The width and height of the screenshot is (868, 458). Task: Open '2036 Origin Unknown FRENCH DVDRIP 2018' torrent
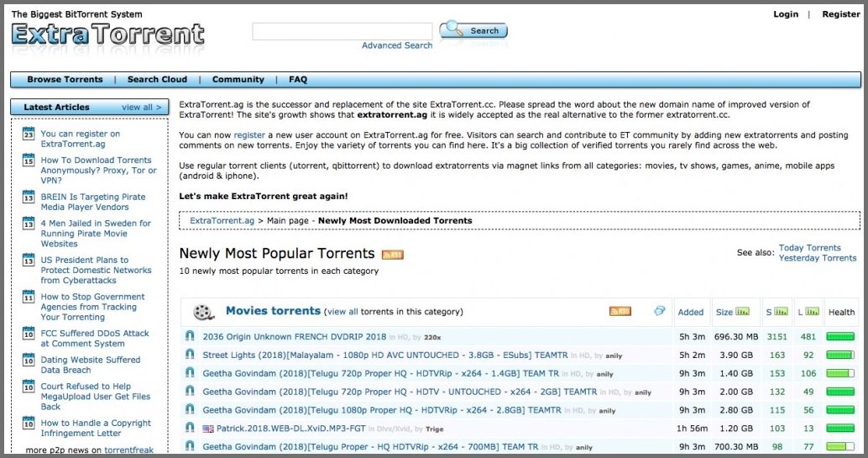pos(295,337)
